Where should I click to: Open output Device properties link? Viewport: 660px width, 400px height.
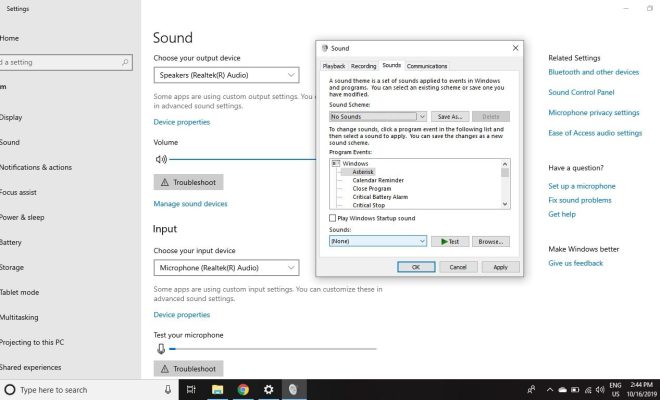(182, 122)
